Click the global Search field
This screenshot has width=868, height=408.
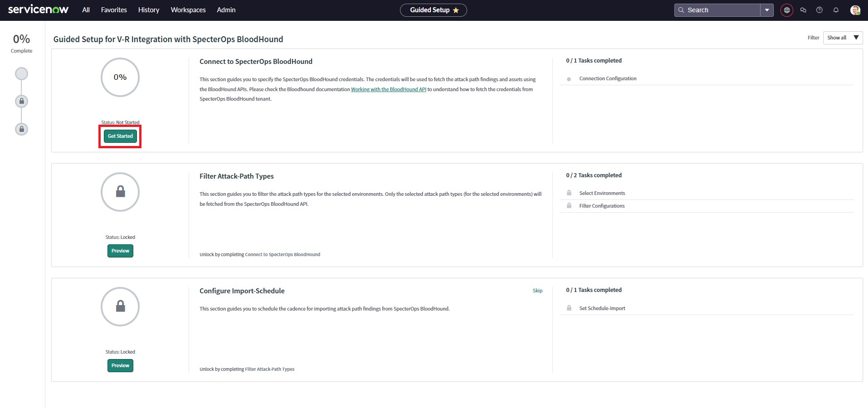click(x=717, y=10)
